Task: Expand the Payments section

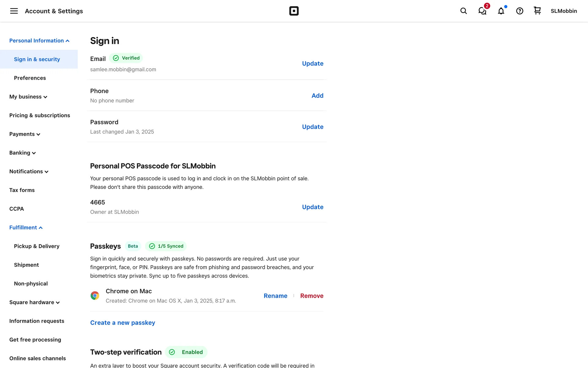Action: (25, 134)
